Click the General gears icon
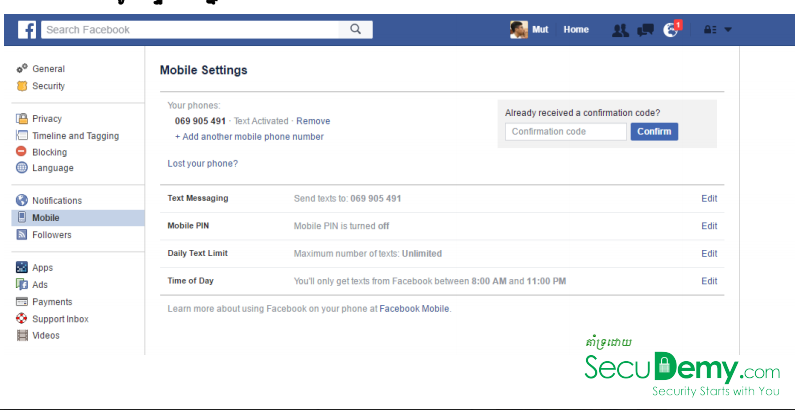Screen dimensions: 795x410 [22, 68]
